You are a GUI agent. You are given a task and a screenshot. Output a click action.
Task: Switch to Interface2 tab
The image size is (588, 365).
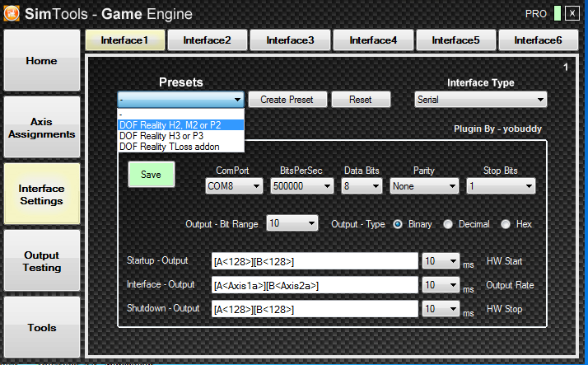point(207,40)
